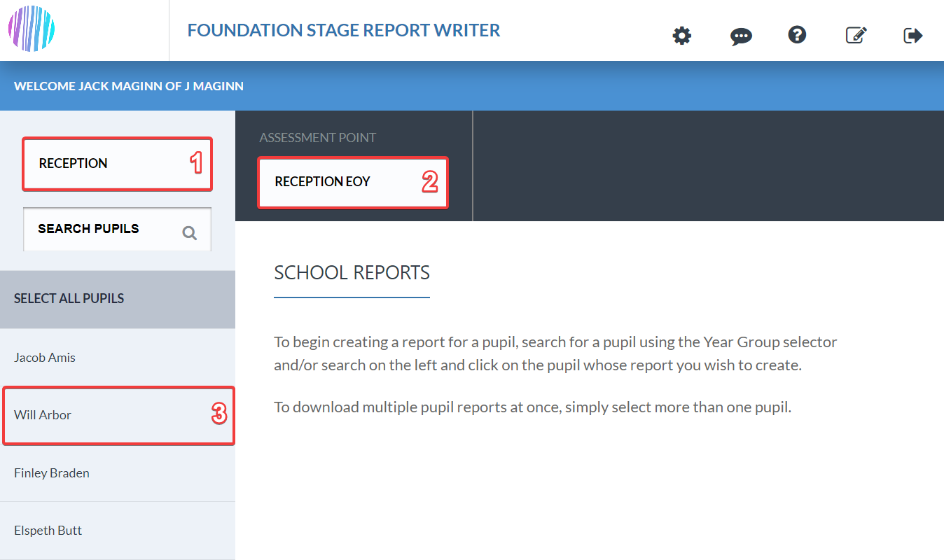
Task: Click the Foundation Stage Report Writer title
Action: click(x=344, y=31)
